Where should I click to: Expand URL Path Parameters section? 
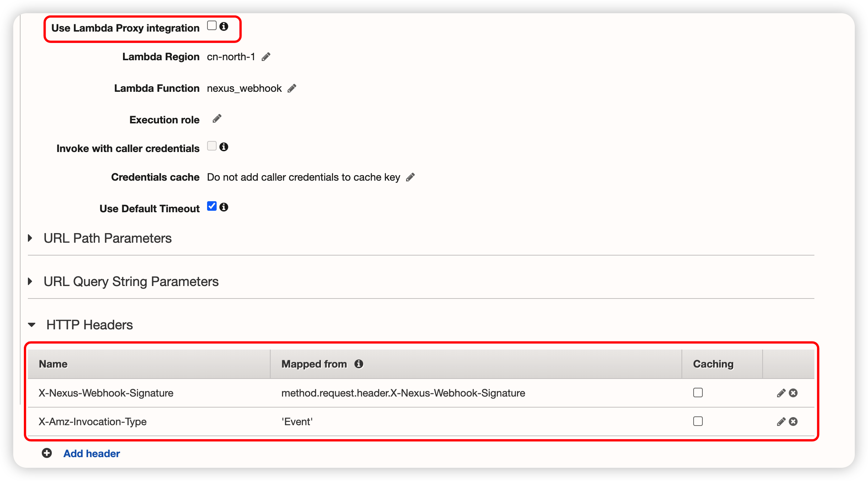(30, 238)
